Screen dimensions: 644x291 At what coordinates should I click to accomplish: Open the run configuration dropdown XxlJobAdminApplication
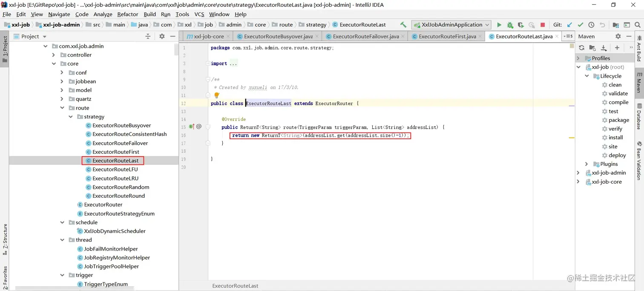451,25
